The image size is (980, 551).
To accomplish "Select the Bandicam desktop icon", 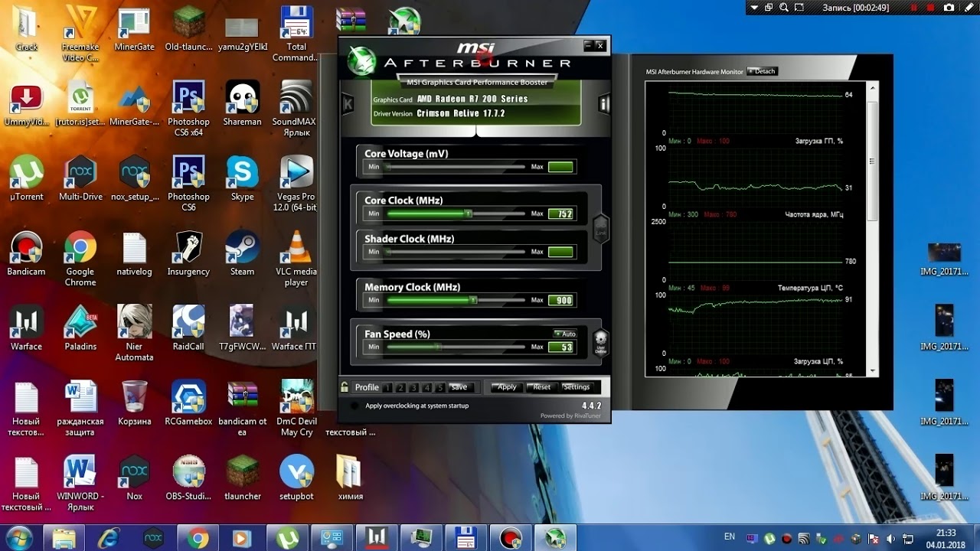I will click(26, 254).
